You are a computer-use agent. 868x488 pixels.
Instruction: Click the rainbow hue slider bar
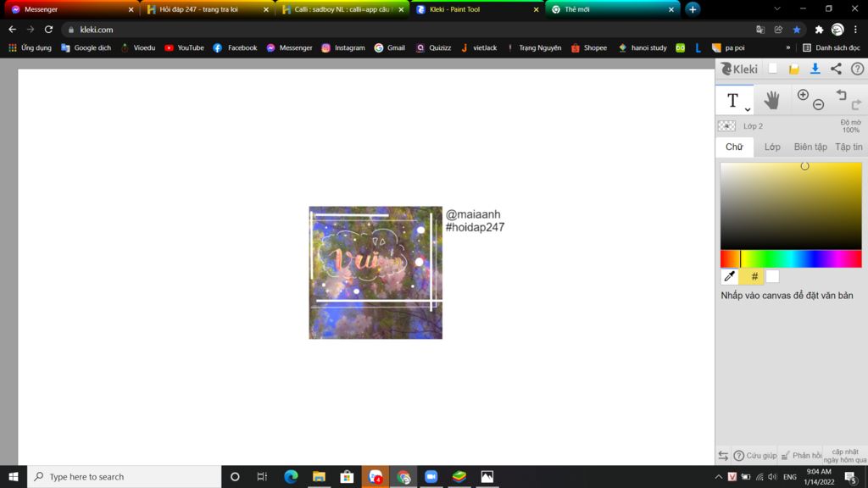click(791, 258)
